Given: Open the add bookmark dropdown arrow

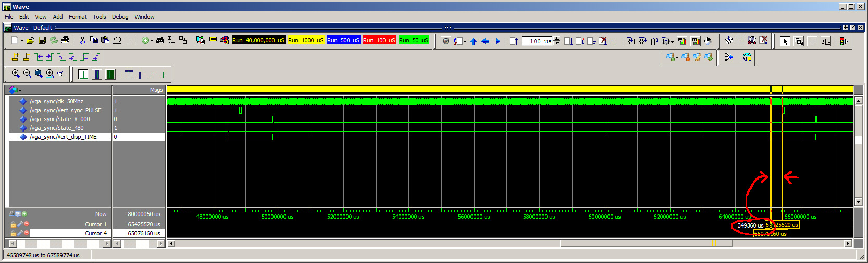Looking at the screenshot, I should pos(677,58).
